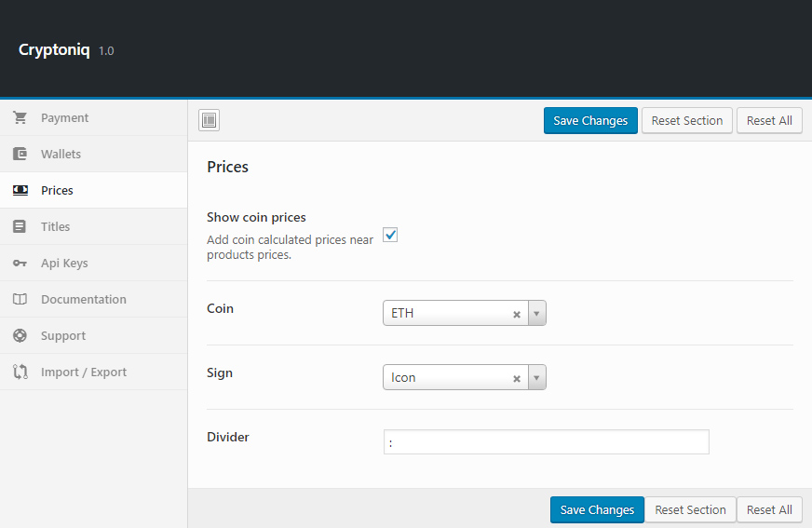Click the Prices money icon
The height and width of the screenshot is (528, 812).
click(20, 191)
